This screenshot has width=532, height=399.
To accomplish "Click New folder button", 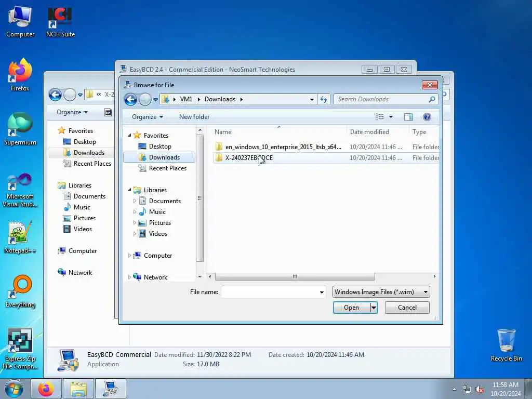I will coord(194,117).
